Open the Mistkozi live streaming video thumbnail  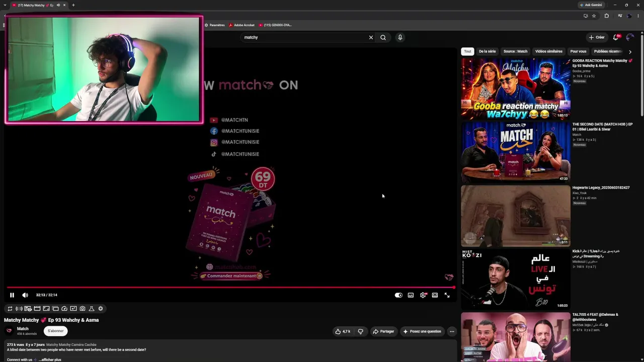(x=516, y=279)
